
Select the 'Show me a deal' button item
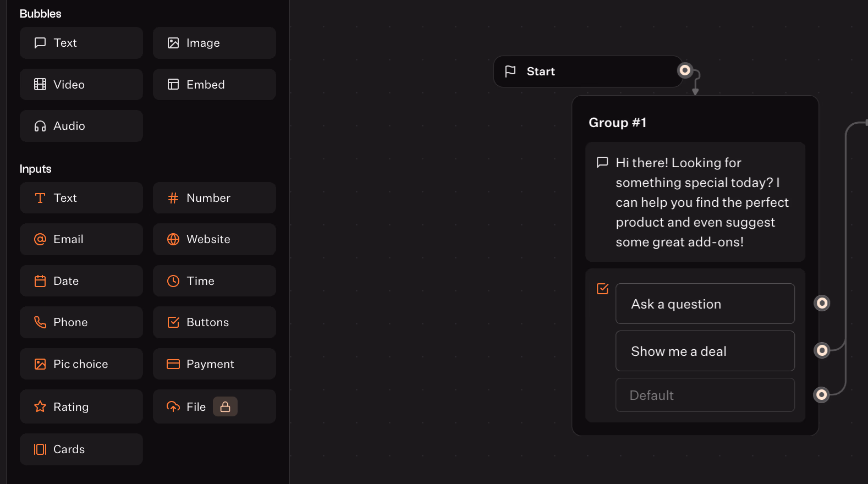pyautogui.click(x=705, y=351)
